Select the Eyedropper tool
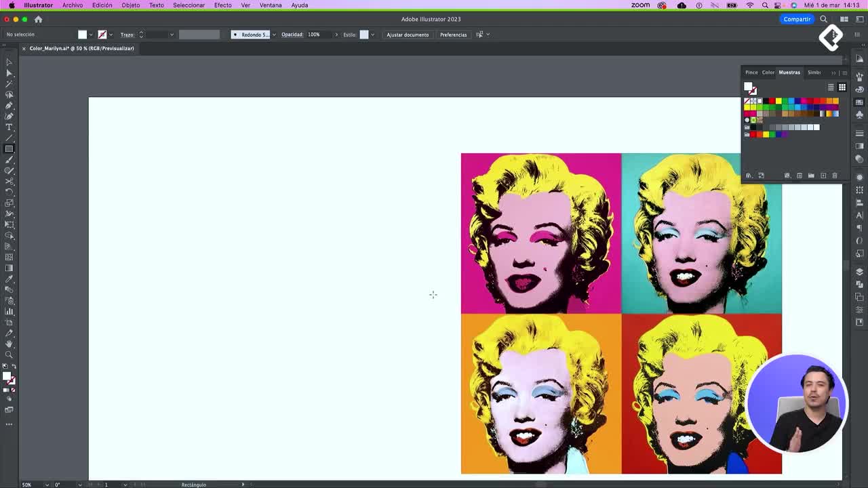868x488 pixels. (9, 279)
